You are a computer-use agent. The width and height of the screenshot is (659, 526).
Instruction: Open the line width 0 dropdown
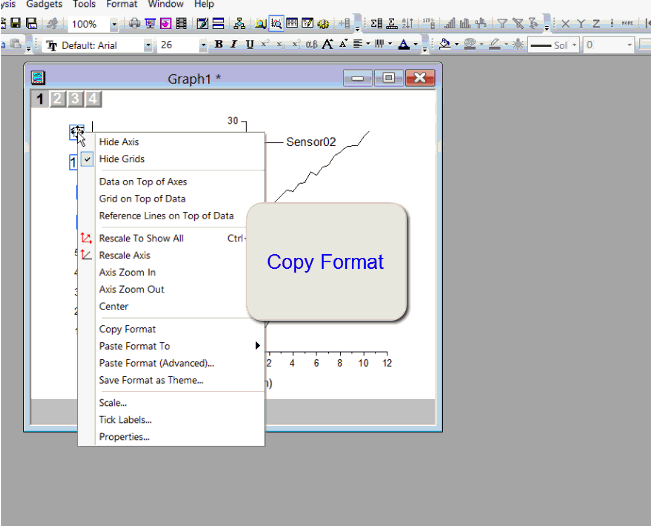pos(629,45)
